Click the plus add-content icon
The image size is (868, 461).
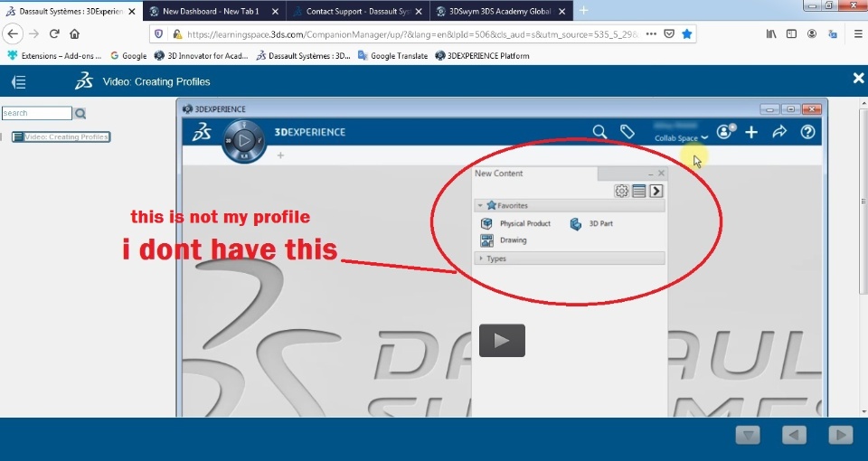751,132
